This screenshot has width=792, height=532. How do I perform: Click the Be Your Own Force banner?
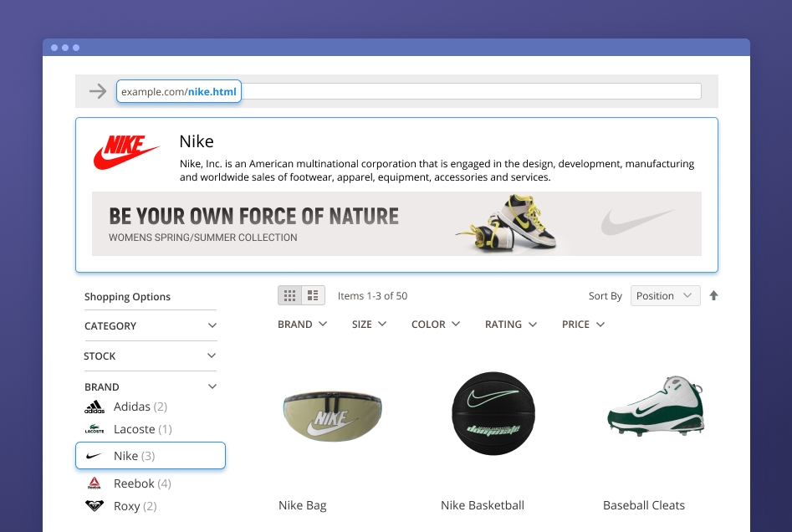(x=396, y=224)
